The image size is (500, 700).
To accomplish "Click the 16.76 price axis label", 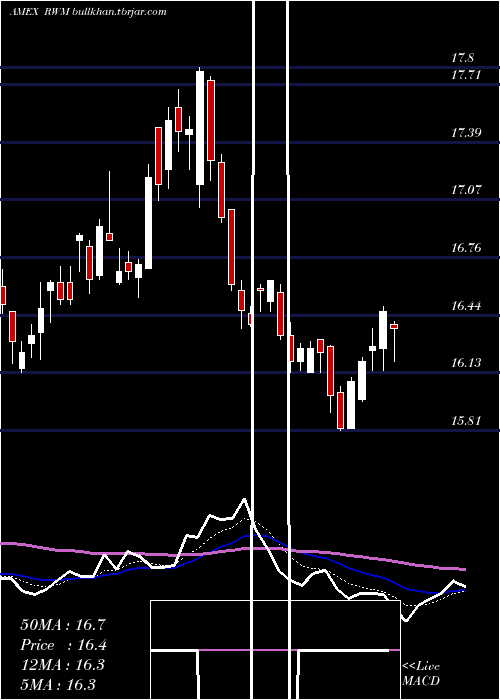I will 466,247.
